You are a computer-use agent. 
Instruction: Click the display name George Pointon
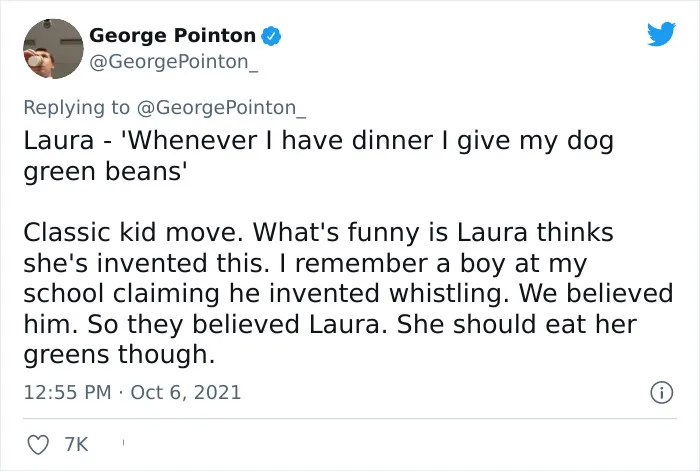coord(172,35)
